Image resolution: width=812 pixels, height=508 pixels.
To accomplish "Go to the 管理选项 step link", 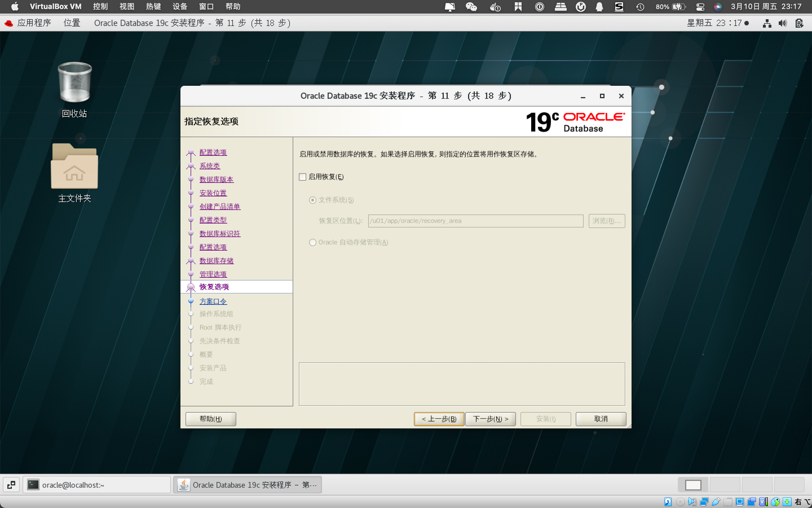I will pyautogui.click(x=213, y=274).
